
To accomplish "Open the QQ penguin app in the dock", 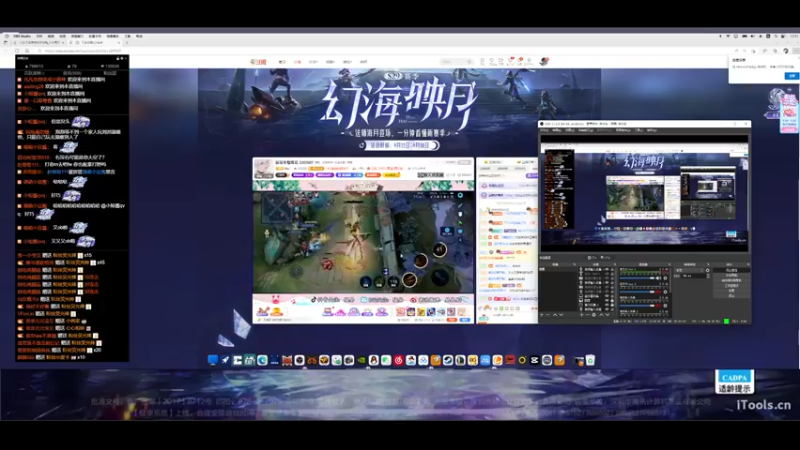I will coord(373,360).
